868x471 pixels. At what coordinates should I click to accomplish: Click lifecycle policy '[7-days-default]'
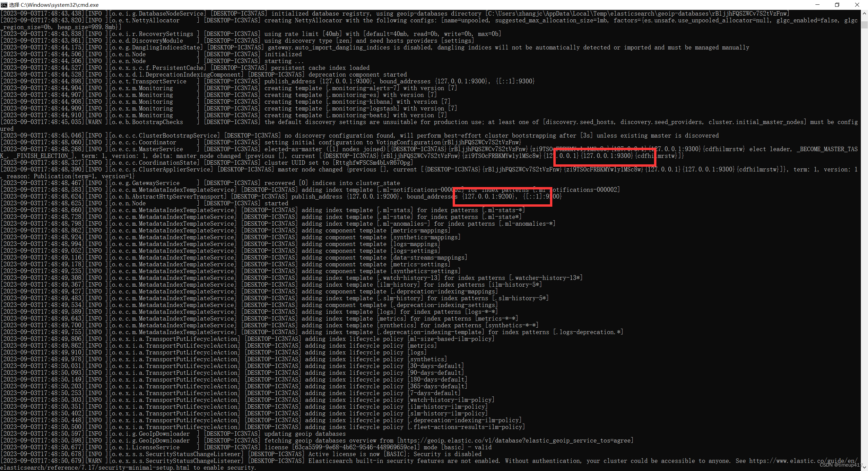[434, 393]
